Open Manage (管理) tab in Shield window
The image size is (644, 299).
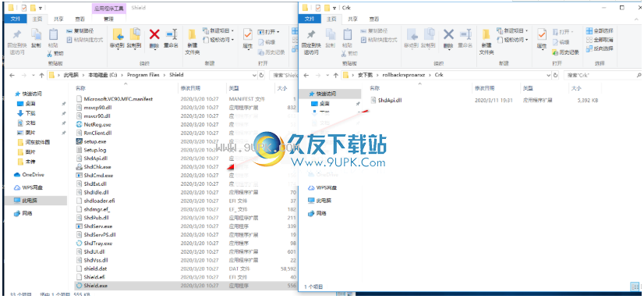pos(108,19)
